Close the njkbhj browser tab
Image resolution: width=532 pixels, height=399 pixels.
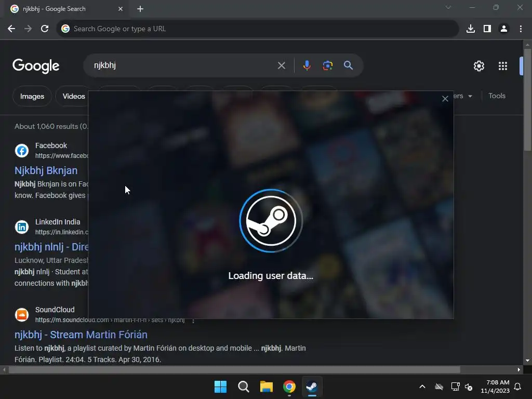click(x=121, y=9)
